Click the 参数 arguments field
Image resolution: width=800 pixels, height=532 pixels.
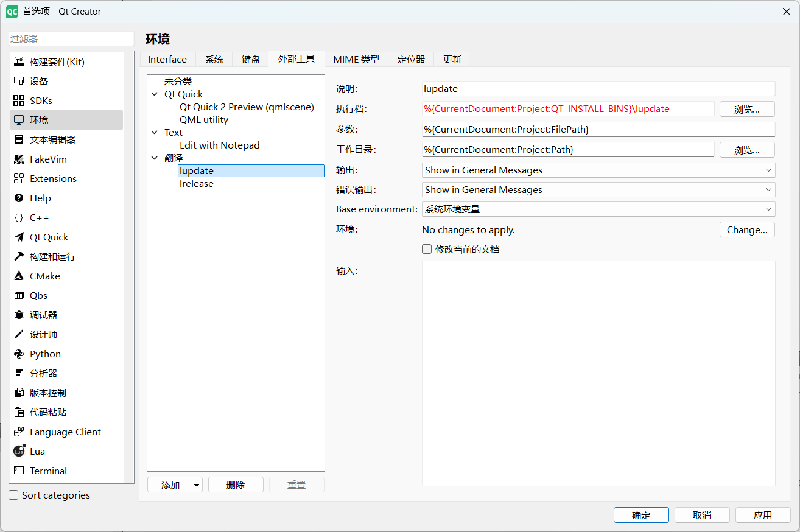pos(598,130)
